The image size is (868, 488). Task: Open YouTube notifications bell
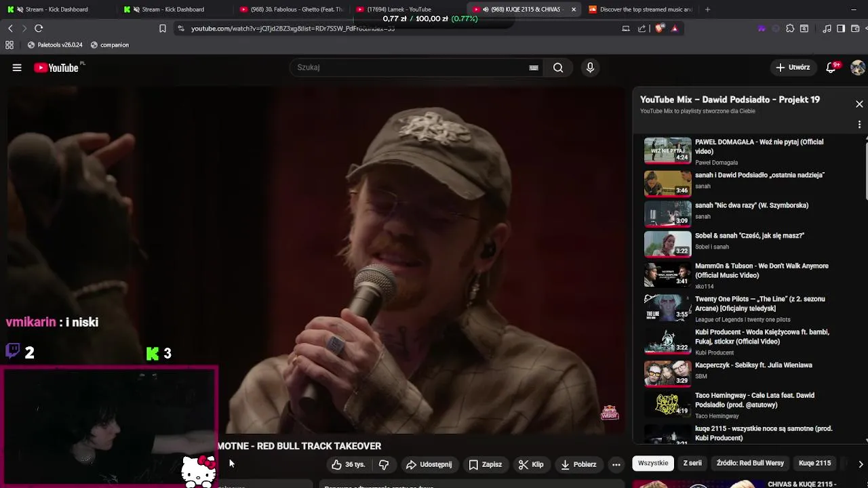point(831,68)
